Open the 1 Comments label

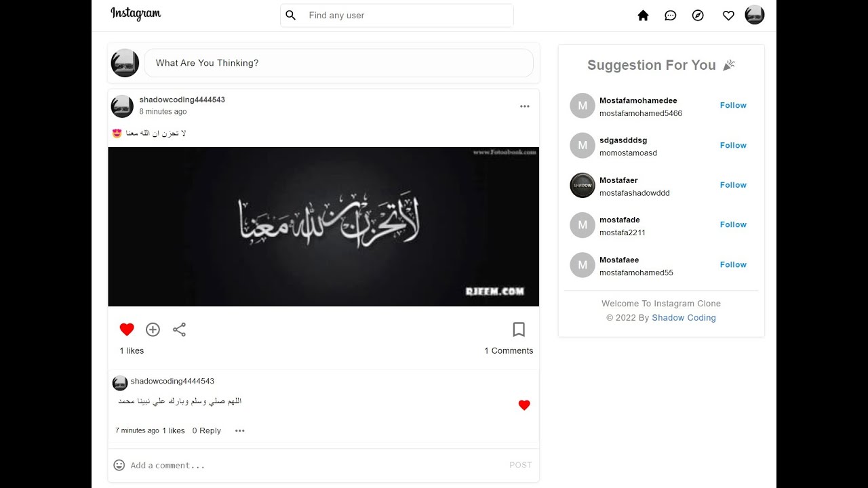(509, 350)
